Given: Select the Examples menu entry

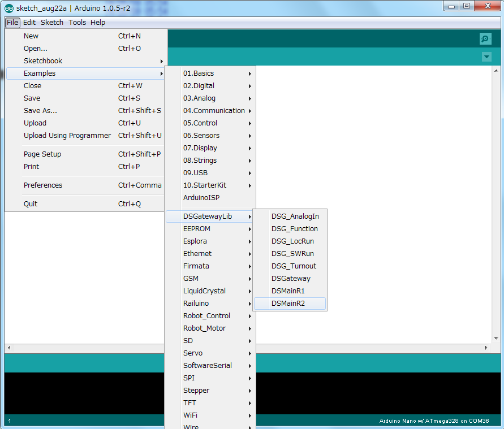Looking at the screenshot, I should click(x=86, y=73).
